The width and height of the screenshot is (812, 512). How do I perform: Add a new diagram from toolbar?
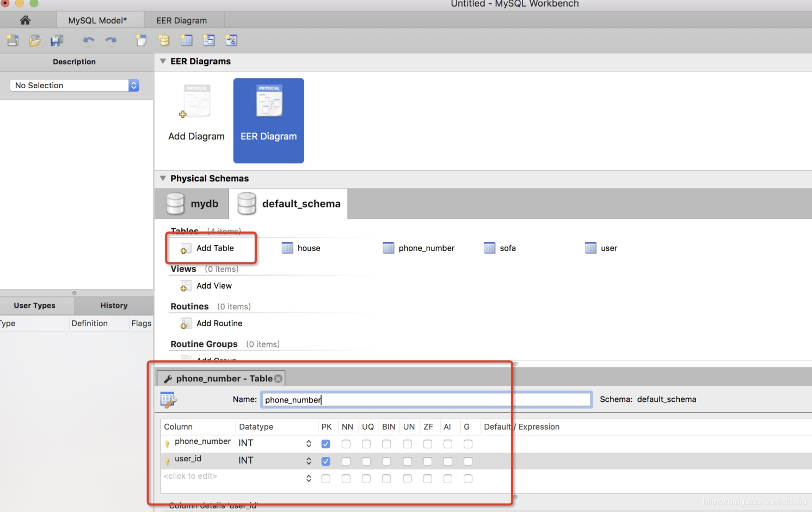(x=141, y=40)
